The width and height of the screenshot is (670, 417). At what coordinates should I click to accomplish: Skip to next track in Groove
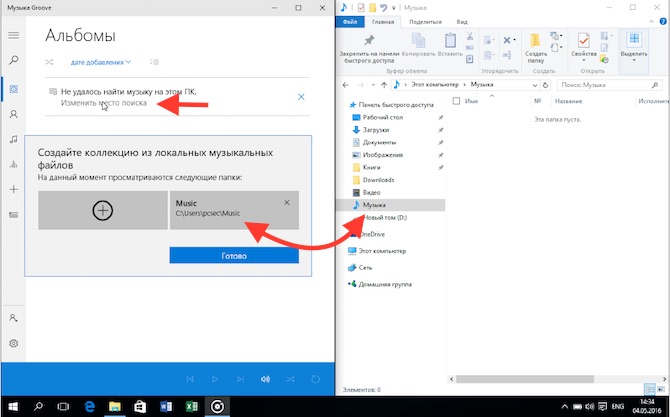pyautogui.click(x=240, y=379)
